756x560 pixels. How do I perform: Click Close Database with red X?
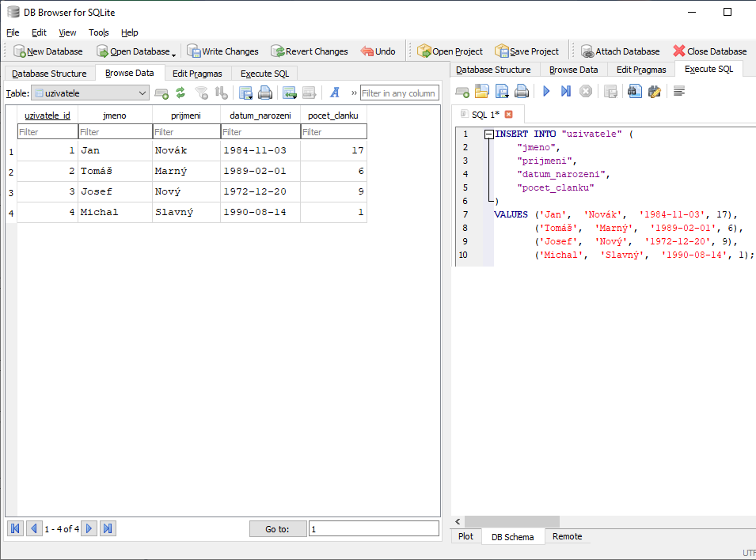[x=710, y=51]
